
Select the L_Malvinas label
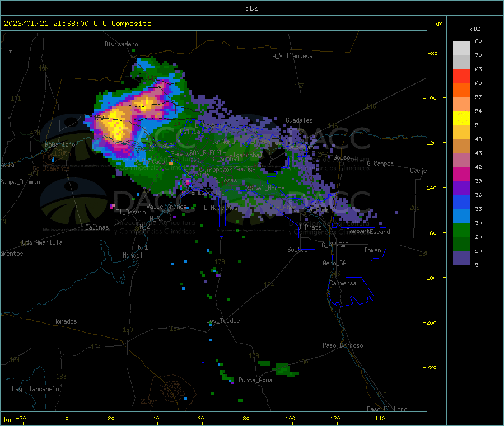point(221,208)
